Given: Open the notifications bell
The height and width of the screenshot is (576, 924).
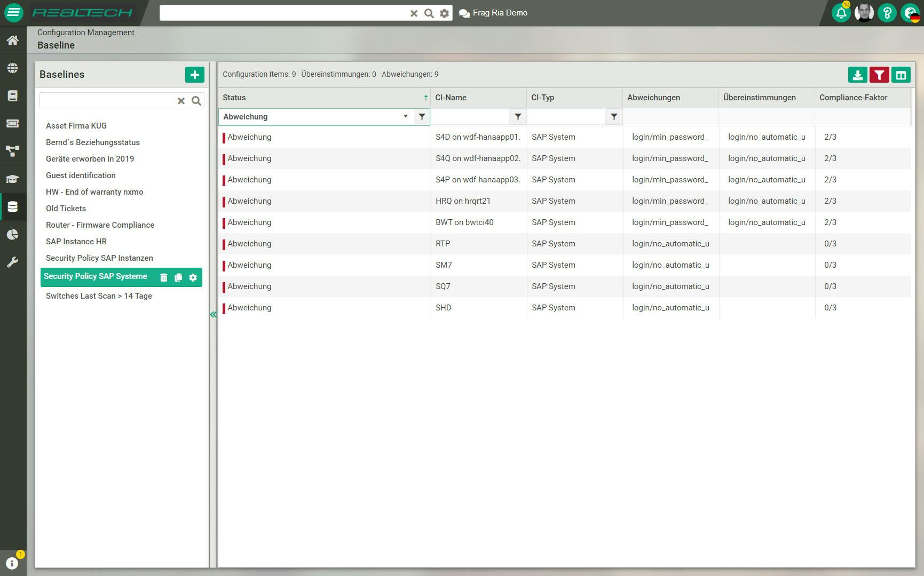Looking at the screenshot, I should click(841, 13).
